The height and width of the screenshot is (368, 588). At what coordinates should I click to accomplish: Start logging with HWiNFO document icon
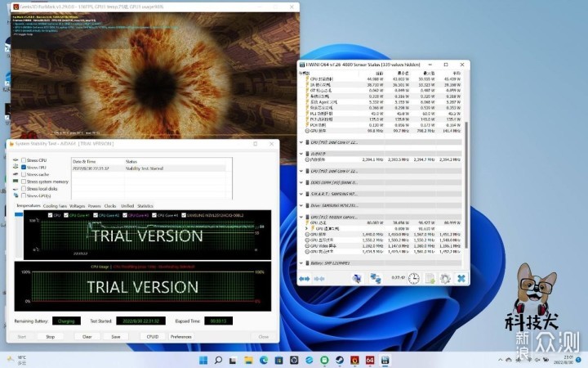[x=430, y=278]
